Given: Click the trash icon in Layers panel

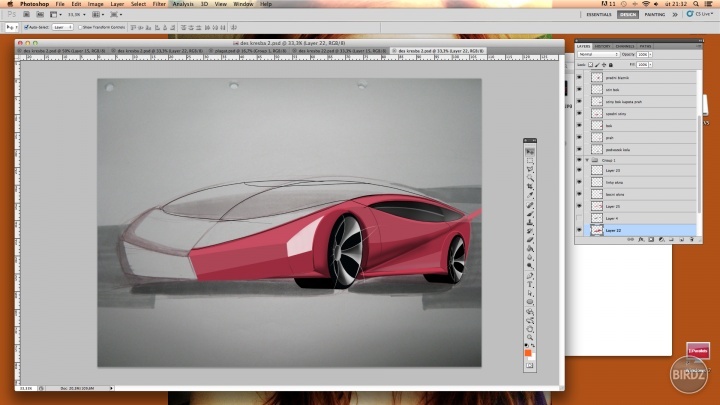Looking at the screenshot, I should click(692, 240).
